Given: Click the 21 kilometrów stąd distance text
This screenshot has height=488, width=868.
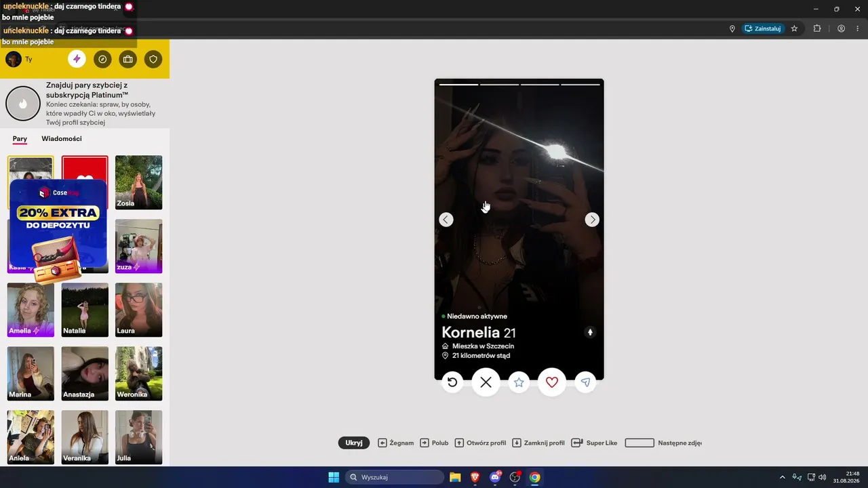Looking at the screenshot, I should coord(481,355).
